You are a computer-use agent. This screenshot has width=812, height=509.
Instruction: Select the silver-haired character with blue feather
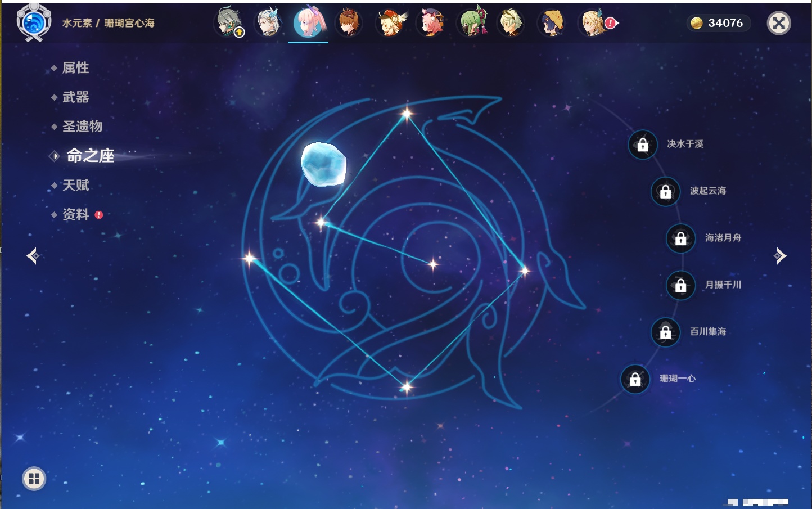268,22
